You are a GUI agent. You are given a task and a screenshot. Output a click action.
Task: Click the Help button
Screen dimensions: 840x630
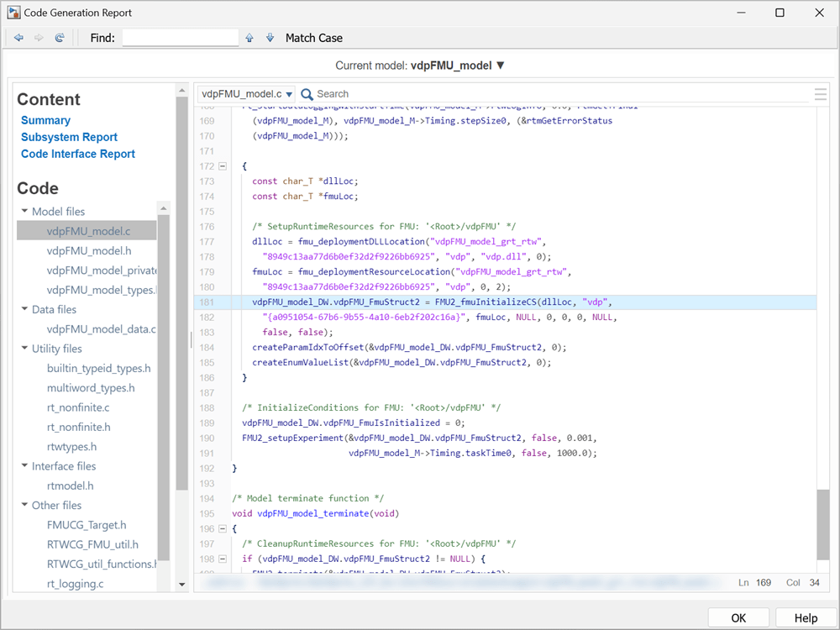point(806,617)
